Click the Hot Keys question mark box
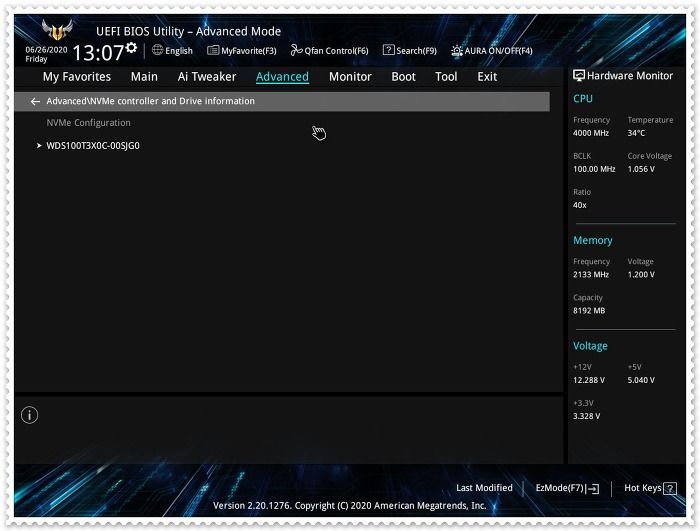700x531 pixels. pos(670,489)
